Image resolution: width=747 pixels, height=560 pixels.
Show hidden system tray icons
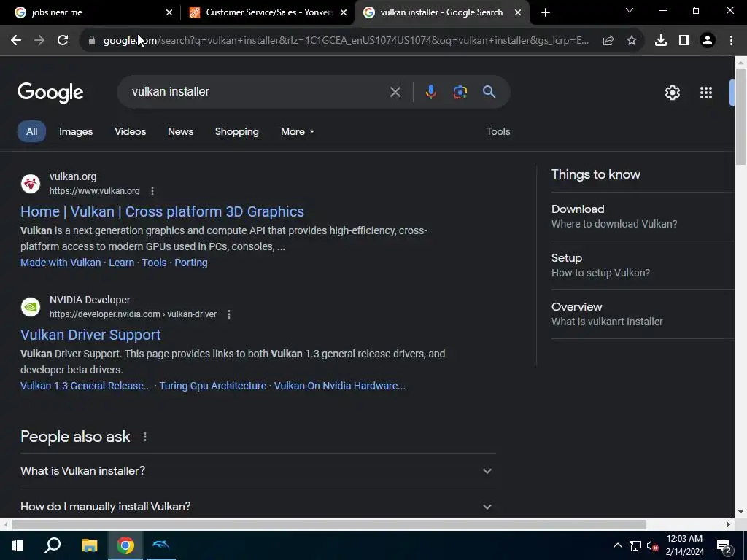point(617,545)
